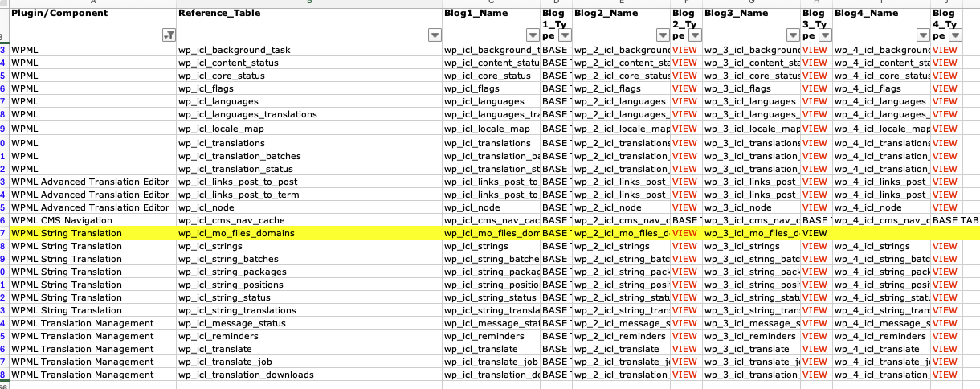Select plugin cell in wp_icl_node row
This screenshot has width=980, height=389.
[92, 207]
